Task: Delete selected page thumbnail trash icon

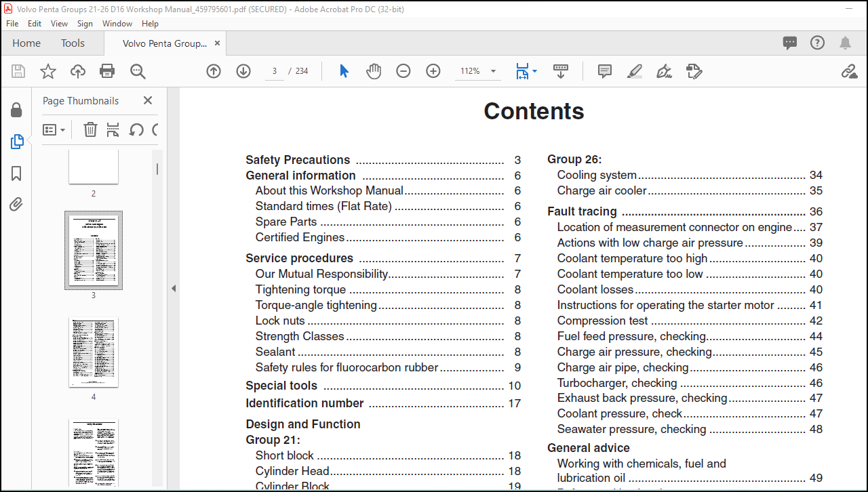Action: pos(90,129)
